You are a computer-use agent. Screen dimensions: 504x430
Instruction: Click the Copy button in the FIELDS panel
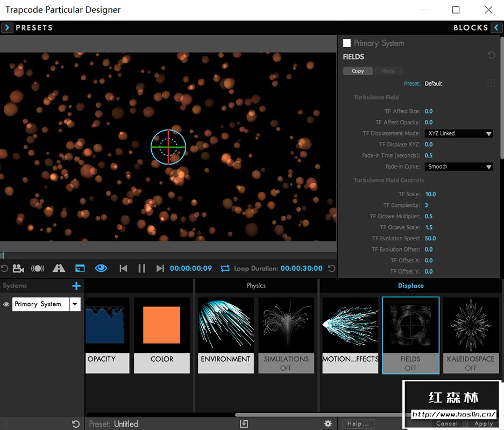[358, 70]
